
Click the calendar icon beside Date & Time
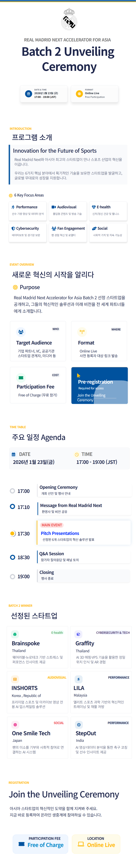pyautogui.click(x=28, y=94)
